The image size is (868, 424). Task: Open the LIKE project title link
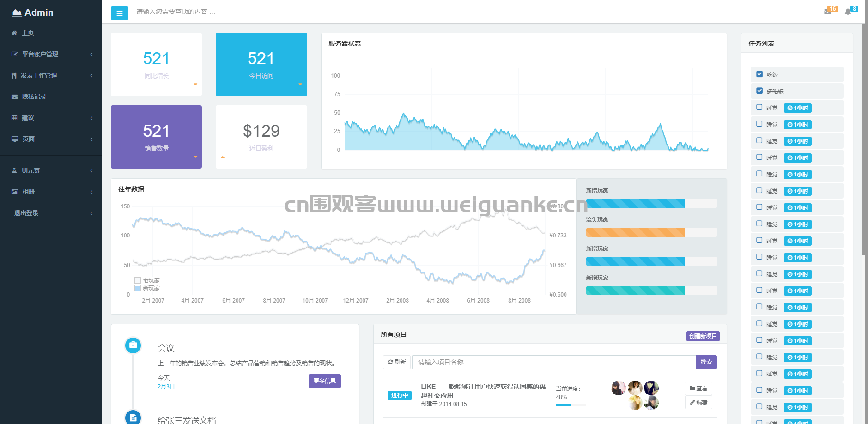click(x=483, y=391)
